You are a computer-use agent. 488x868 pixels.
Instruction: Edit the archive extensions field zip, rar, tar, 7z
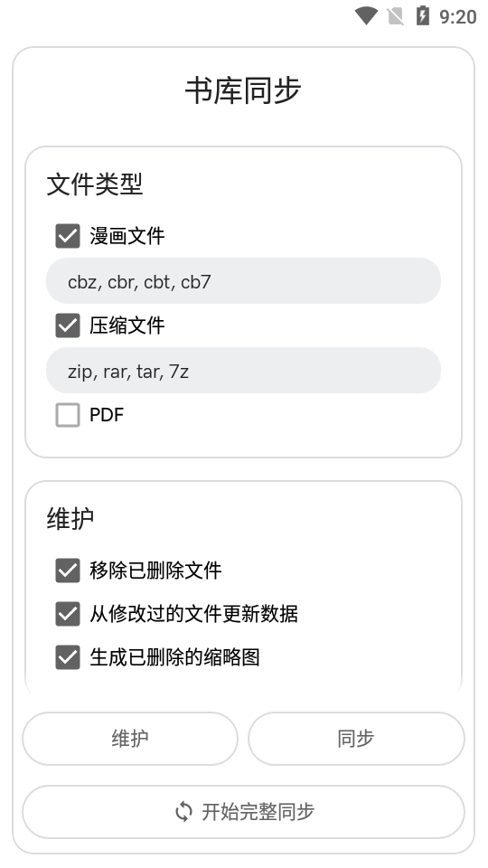(243, 371)
